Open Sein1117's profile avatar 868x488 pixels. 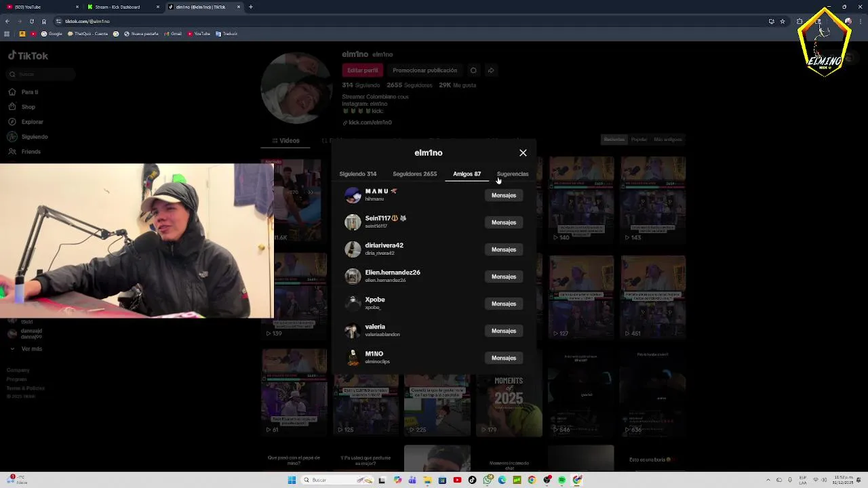pos(353,222)
